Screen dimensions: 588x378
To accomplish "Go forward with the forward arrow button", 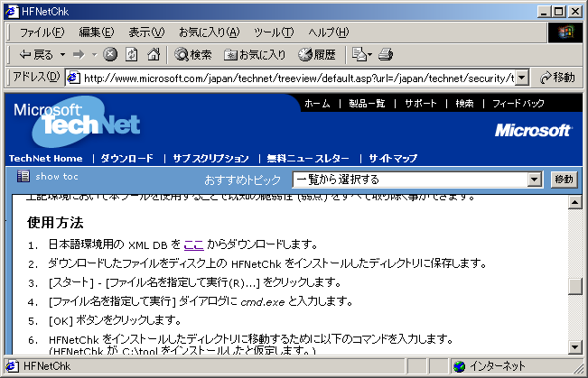I will pos(79,55).
